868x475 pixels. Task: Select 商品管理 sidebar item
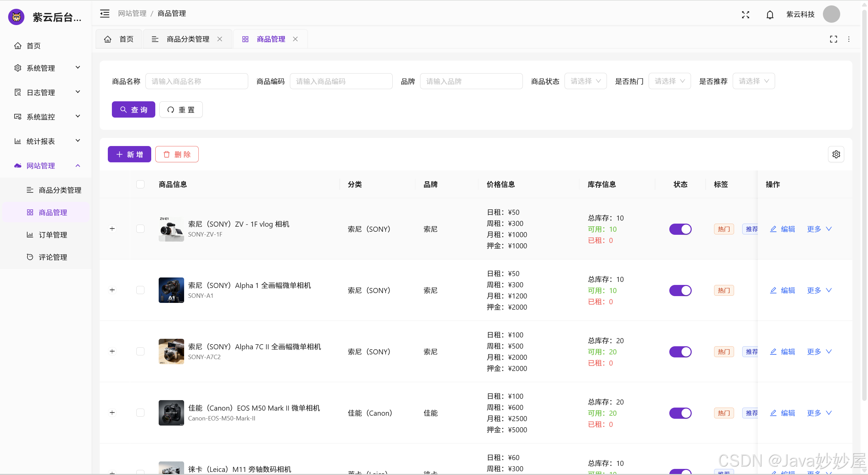point(46,212)
